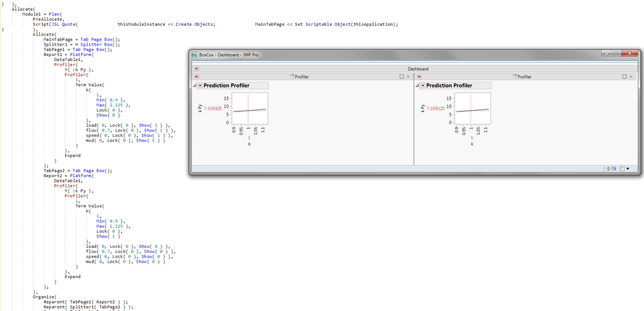Maximize the BoxCox Dashboard window

pos(616,53)
